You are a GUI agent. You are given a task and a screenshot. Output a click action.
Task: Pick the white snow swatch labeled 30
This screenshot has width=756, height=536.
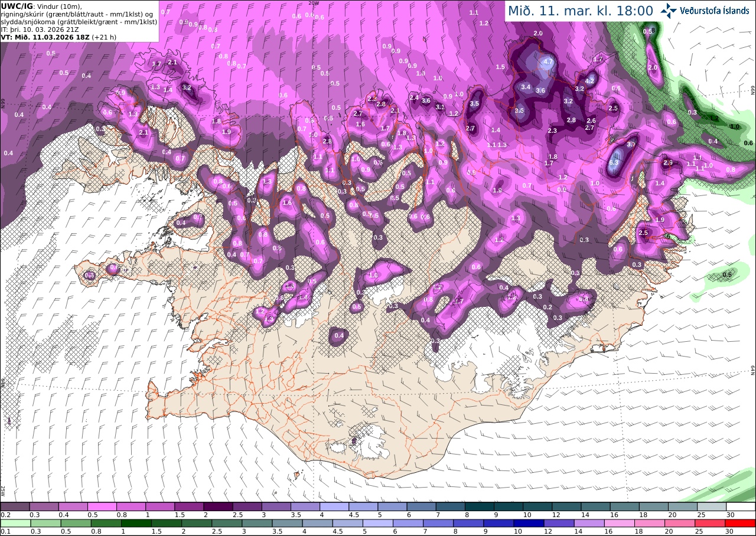point(741,506)
